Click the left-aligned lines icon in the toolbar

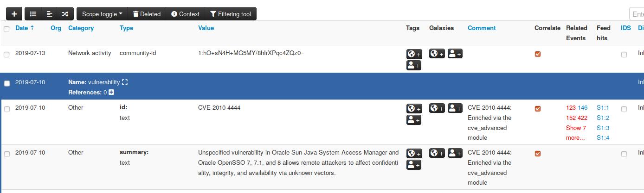(x=49, y=14)
